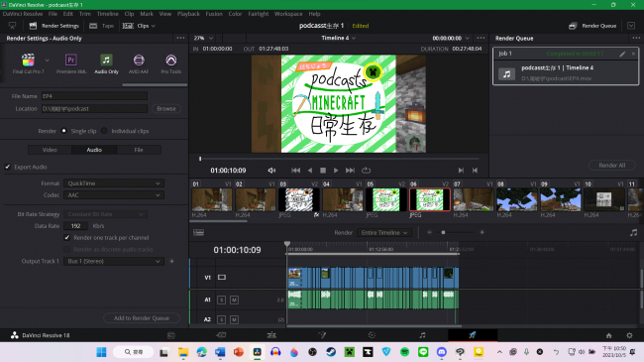
Task: Select the Premiere XML render preset
Action: (x=71, y=63)
